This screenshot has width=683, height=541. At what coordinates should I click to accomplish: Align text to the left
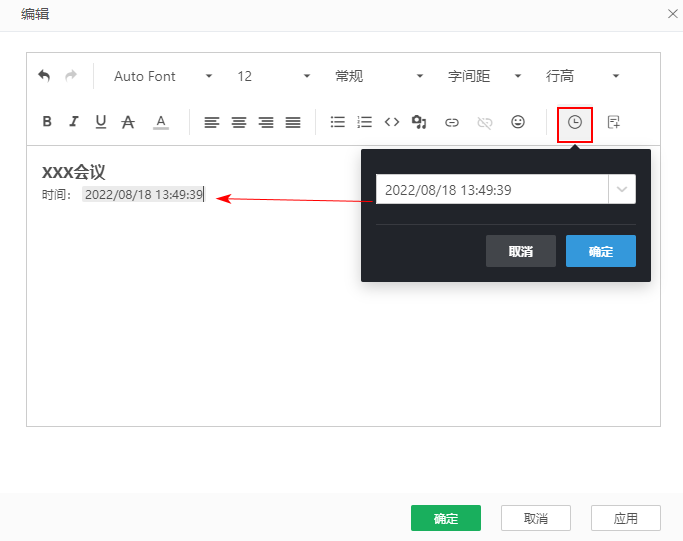[x=212, y=122]
